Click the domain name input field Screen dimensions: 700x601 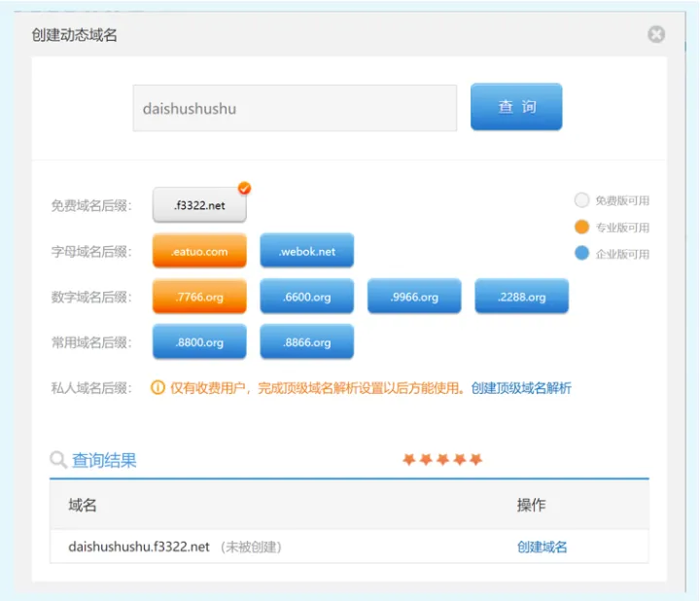click(295, 108)
